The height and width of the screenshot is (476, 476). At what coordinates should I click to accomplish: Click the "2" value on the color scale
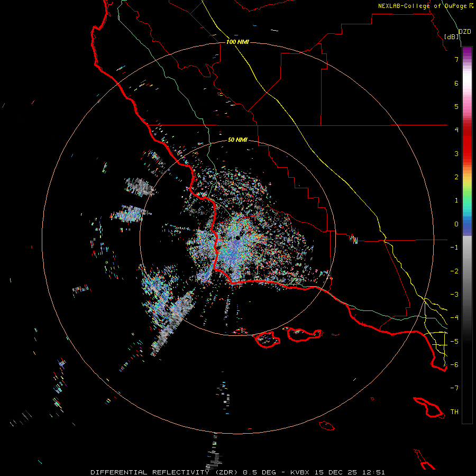(x=456, y=177)
